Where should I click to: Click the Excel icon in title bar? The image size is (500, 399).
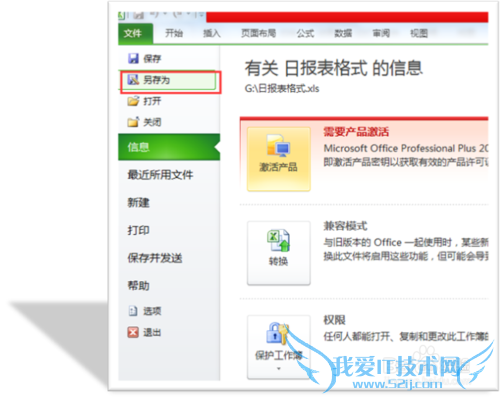[x=121, y=15]
